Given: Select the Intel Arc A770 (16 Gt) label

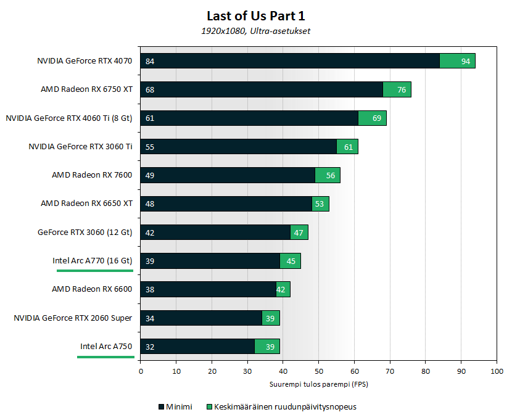Looking at the screenshot, I should pos(93,261).
